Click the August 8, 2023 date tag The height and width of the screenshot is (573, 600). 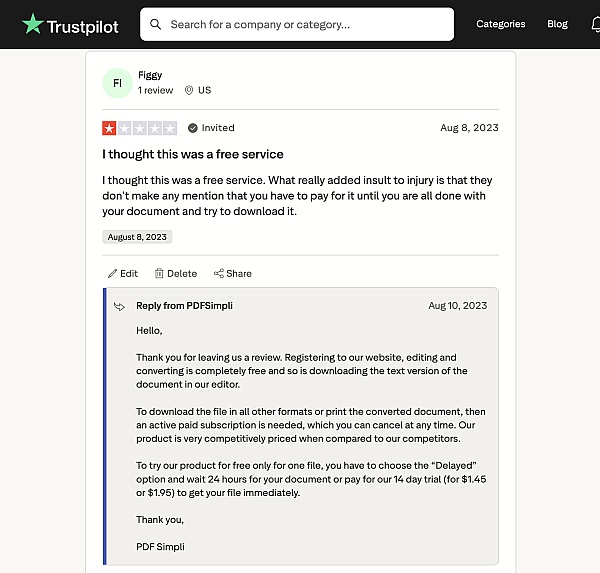coord(137,237)
